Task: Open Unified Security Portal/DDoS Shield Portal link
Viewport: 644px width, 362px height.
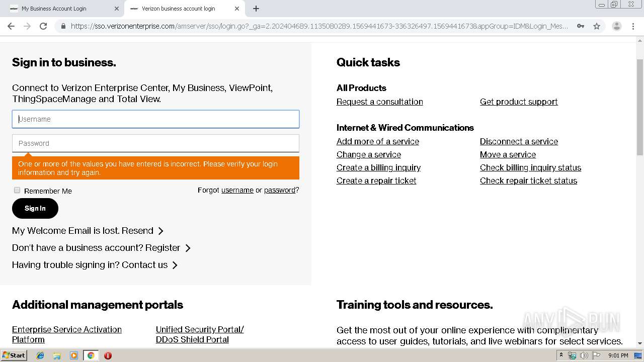Action: click(x=200, y=334)
